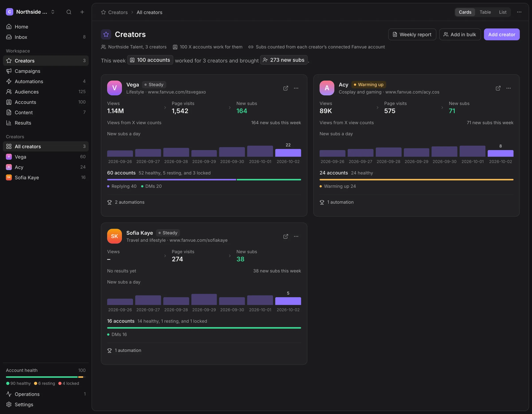Image resolution: width=532 pixels, height=414 pixels.
Task: Click the Creators breadcrumb link
Action: [118, 12]
